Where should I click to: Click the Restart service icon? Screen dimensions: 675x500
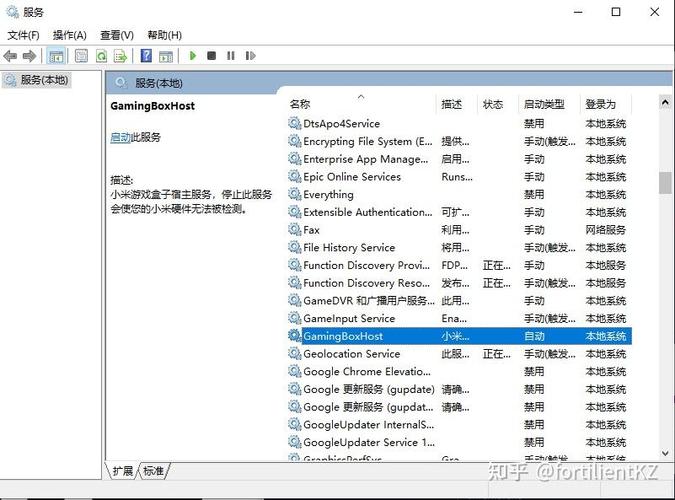pos(250,56)
